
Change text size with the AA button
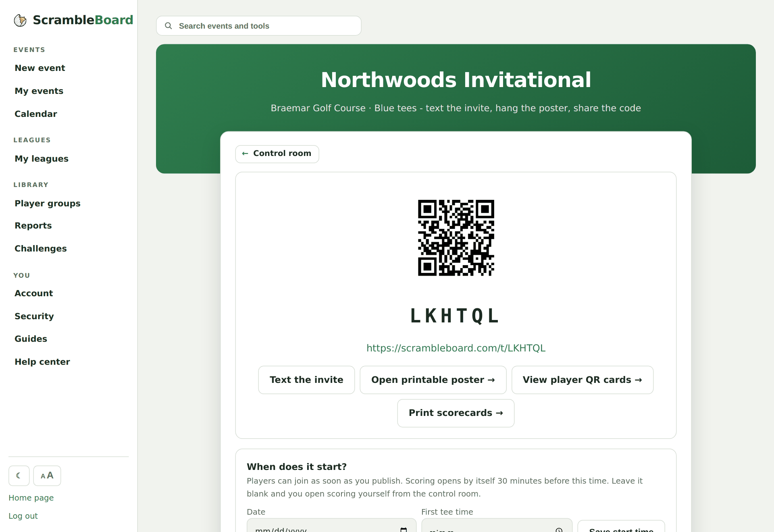coord(47,476)
